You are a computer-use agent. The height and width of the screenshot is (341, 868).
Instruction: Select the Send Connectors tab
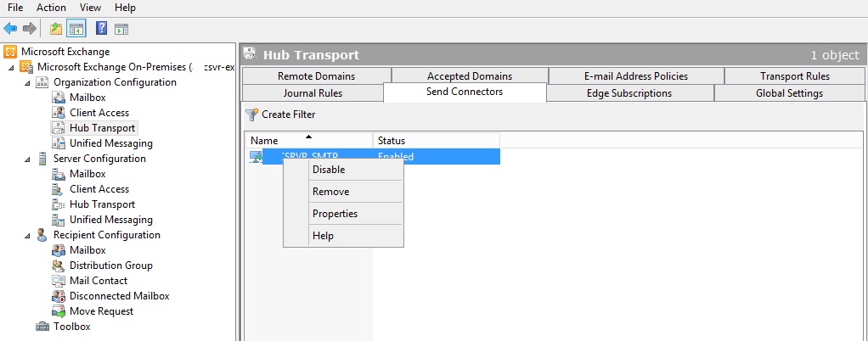click(465, 92)
